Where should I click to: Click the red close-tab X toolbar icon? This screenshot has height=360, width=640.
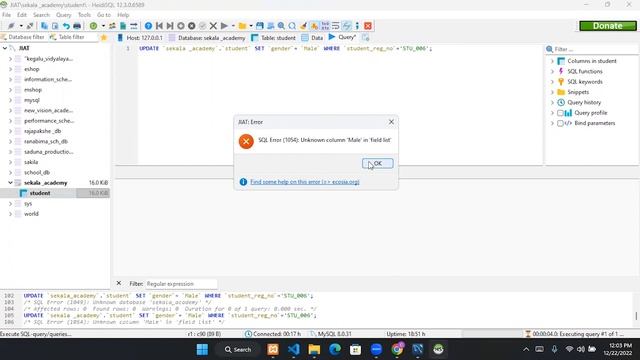[x=368, y=26]
